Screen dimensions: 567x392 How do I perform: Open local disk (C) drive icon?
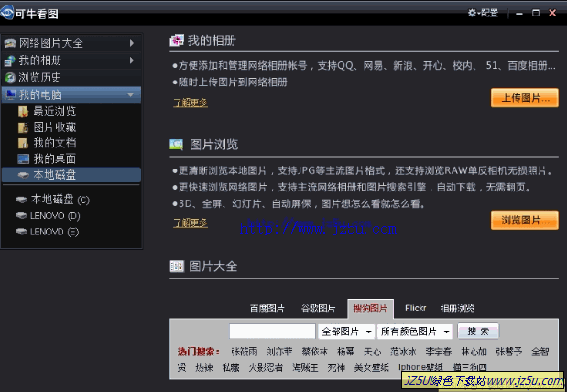click(21, 200)
